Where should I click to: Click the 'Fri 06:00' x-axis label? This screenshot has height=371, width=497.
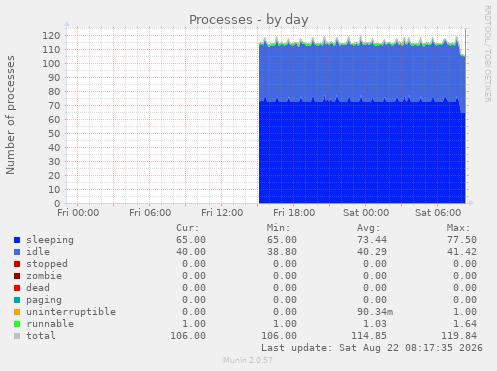(x=150, y=213)
